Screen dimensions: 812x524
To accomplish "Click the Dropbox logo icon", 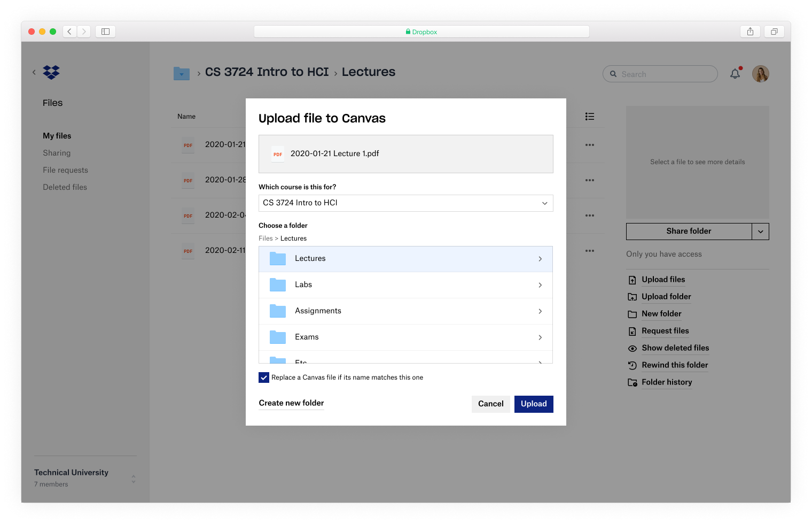I will [x=51, y=72].
